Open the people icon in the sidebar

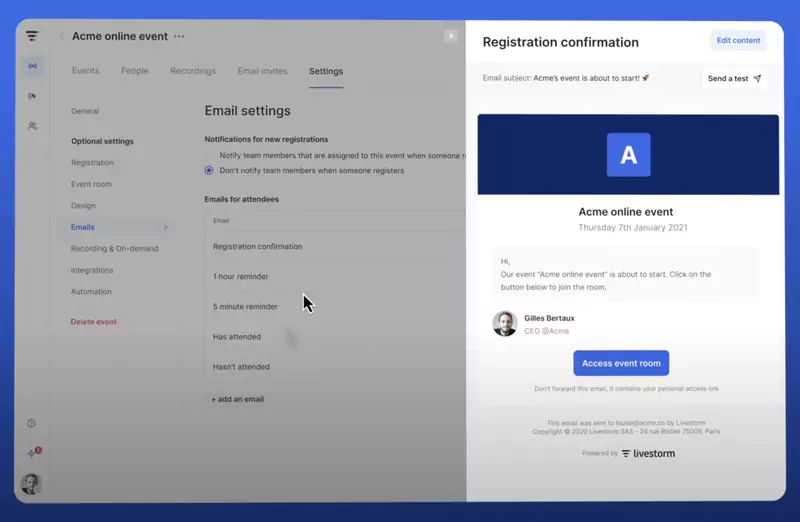32,126
